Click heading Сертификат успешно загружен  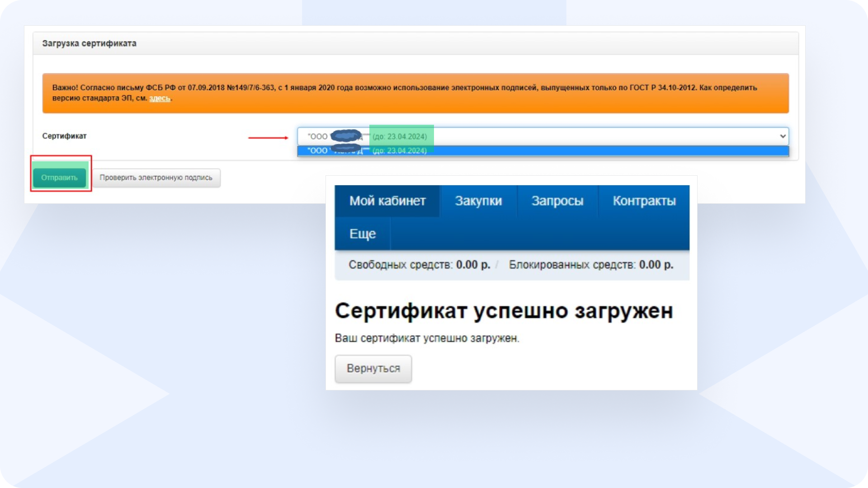pyautogui.click(x=504, y=311)
